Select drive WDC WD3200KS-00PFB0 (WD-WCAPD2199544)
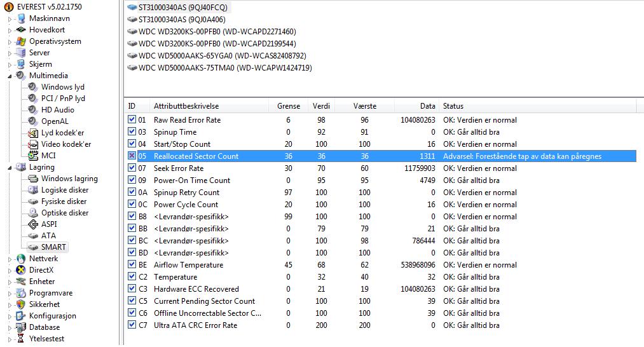This screenshot has width=644, height=347. coord(217,43)
